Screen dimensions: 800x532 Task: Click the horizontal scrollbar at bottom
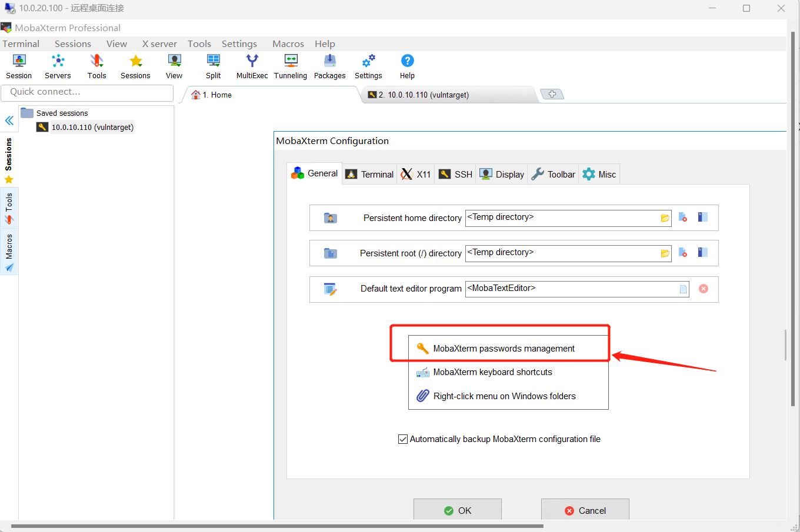click(276, 526)
